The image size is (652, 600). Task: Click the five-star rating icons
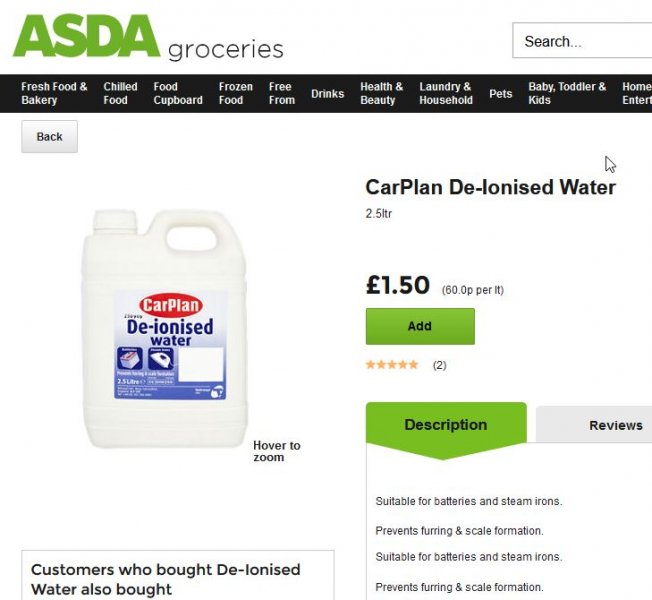(392, 365)
